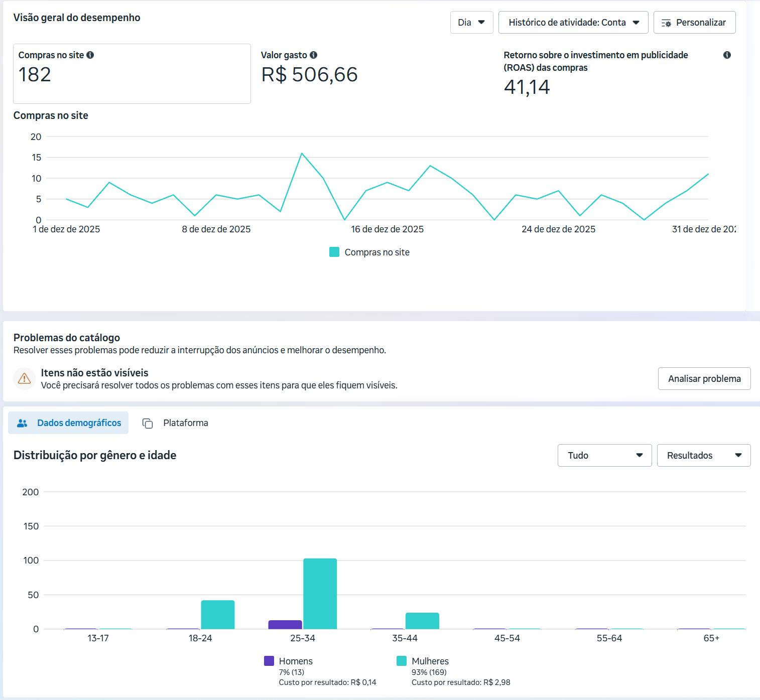Image resolution: width=760 pixels, height=700 pixels.
Task: Click the customize gear icon in Personalizar
Action: click(x=666, y=23)
